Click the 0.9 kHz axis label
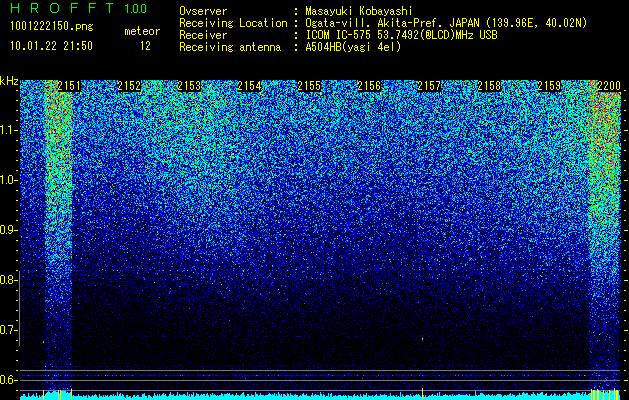Viewport: 629px width, 400px height. click(8, 230)
